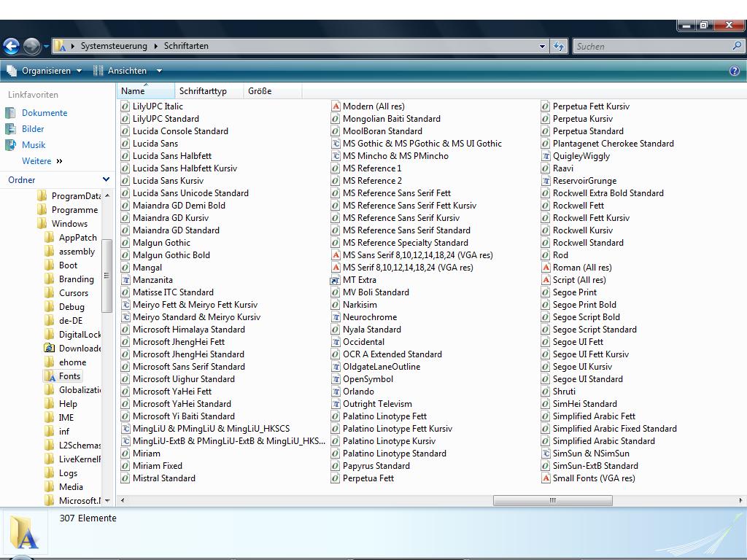
Task: Click the Suchen search input field
Action: 653,46
